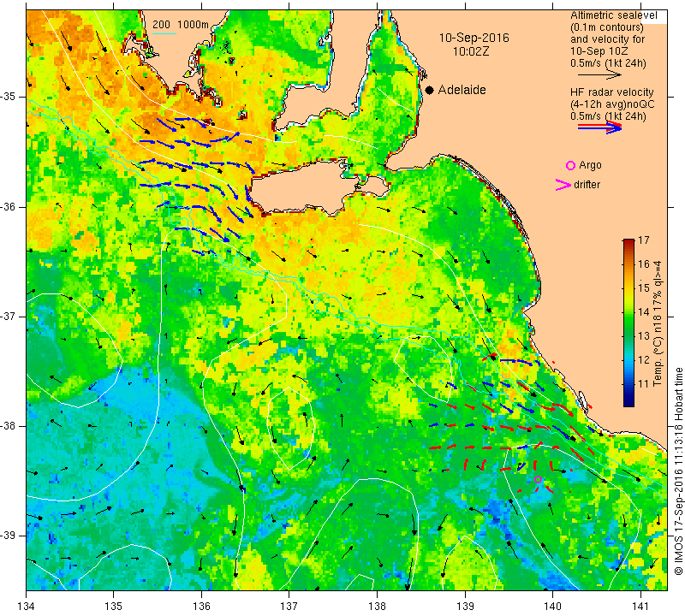
Task: Click the longitude label 138
Action: [x=377, y=607]
